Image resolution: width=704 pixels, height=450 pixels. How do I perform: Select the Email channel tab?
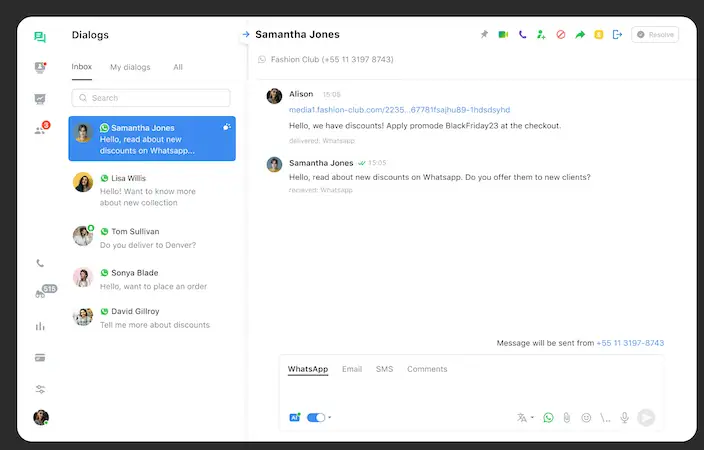click(352, 369)
